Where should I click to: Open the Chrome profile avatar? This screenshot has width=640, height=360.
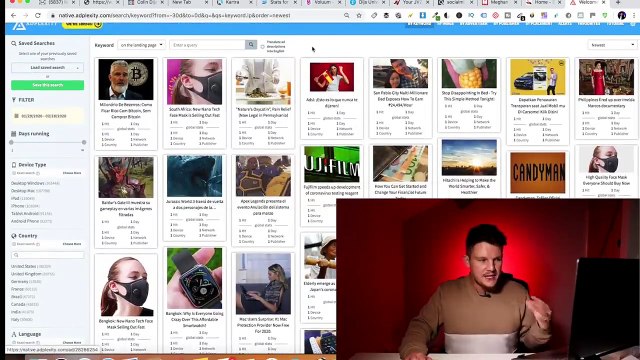(x=622, y=16)
